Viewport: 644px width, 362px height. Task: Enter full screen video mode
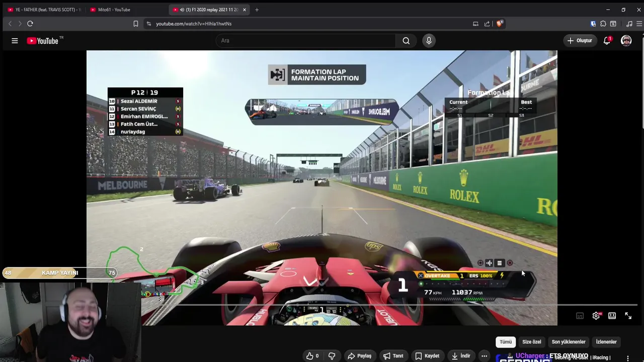pyautogui.click(x=628, y=316)
